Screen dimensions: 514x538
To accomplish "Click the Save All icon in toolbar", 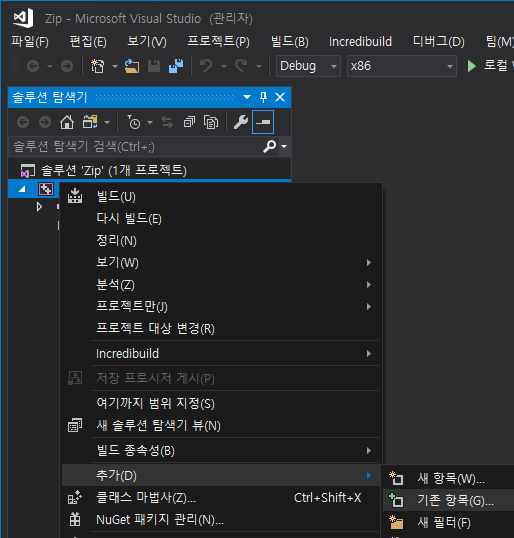I will [x=176, y=66].
